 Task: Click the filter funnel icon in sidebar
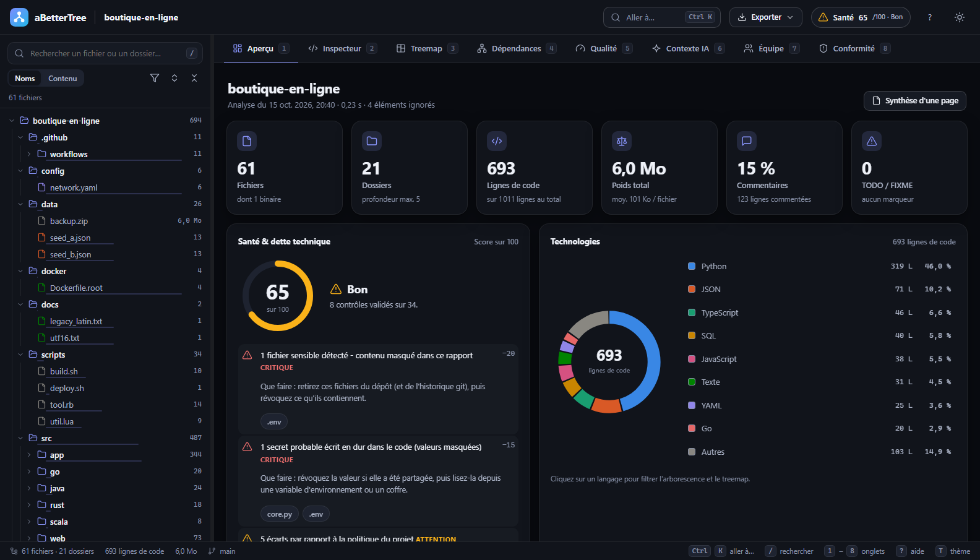155,78
